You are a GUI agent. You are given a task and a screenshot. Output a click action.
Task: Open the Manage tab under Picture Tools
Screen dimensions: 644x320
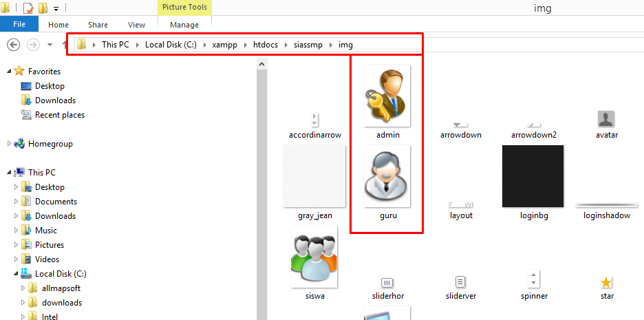[184, 25]
